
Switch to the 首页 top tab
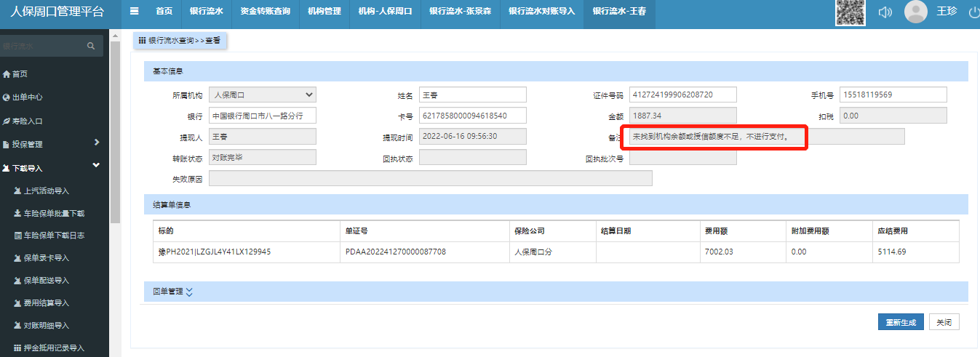pos(164,12)
